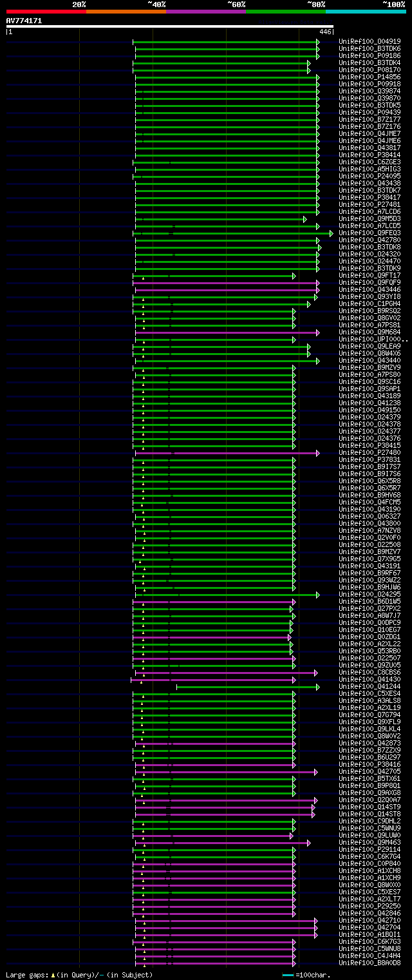Click label UniRef100_Q42780
Screen dimensions: 412x980
[x=370, y=240]
